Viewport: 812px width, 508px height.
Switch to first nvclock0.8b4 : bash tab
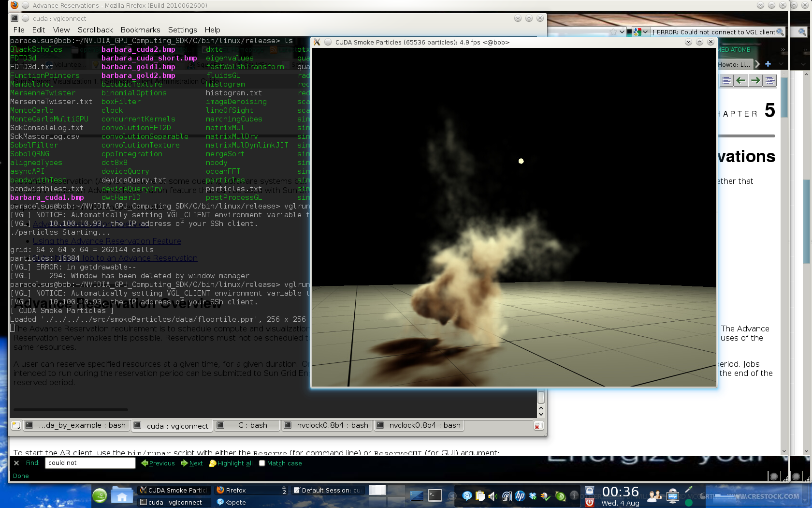click(x=328, y=425)
